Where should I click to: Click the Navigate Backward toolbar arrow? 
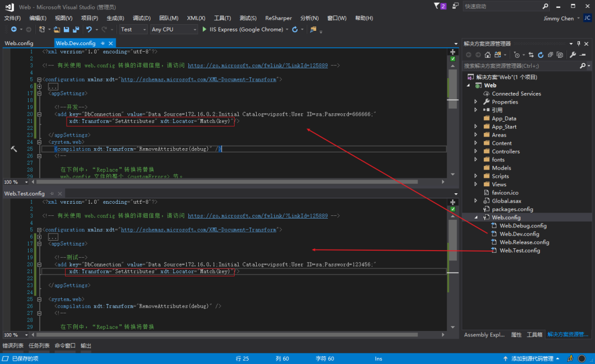coord(14,29)
